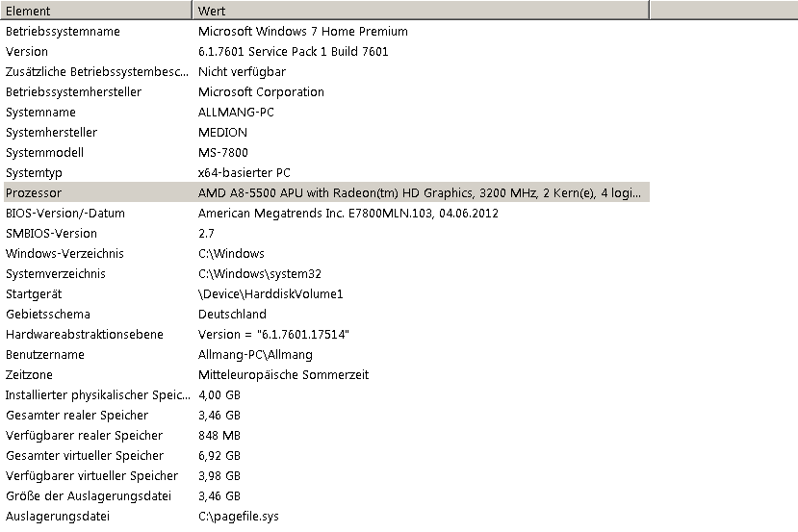798x532 pixels.
Task: Click the Mitteleuropäische Sommerzeit value
Action: click(x=283, y=375)
